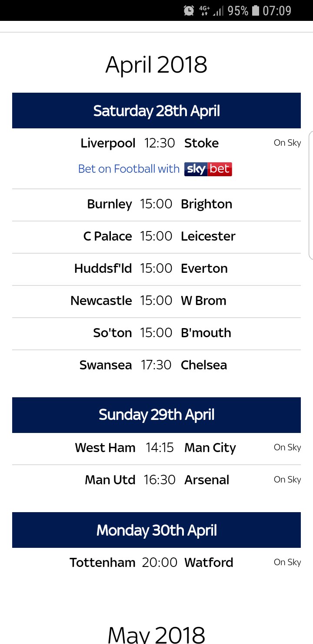The height and width of the screenshot is (644, 313).
Task: Open the Tottenham vs Watford fixture
Action: (x=156, y=563)
